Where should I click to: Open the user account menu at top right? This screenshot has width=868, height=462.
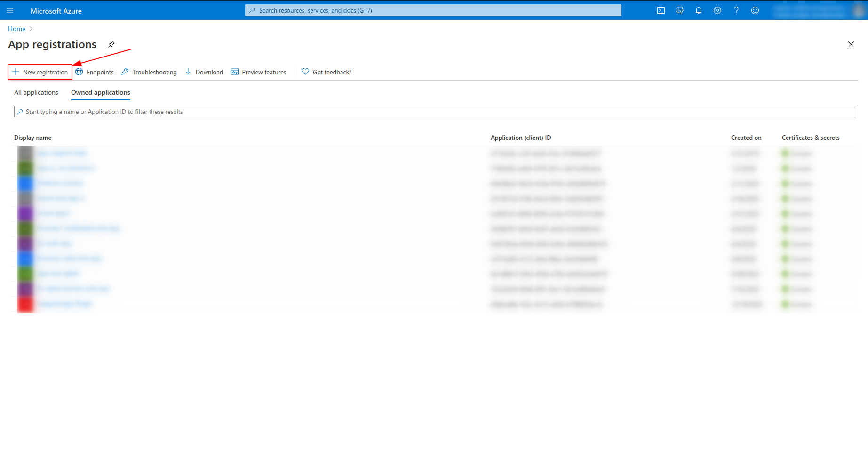pyautogui.click(x=819, y=10)
